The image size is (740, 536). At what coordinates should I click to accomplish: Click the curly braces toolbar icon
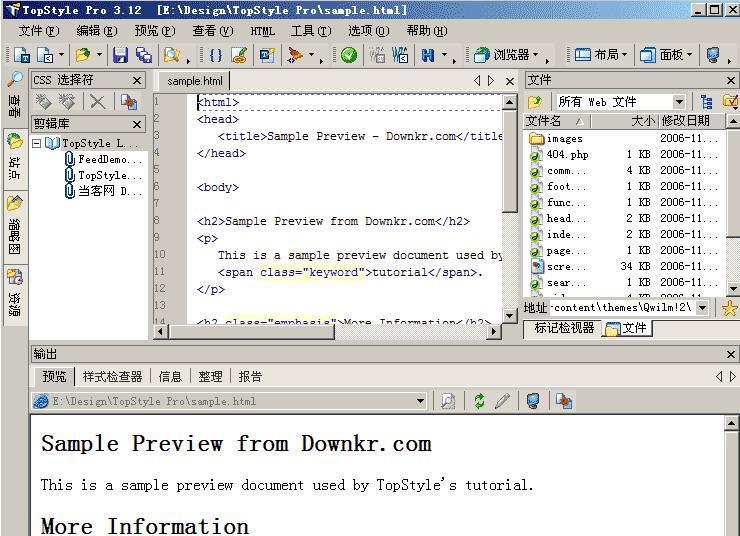pyautogui.click(x=216, y=55)
